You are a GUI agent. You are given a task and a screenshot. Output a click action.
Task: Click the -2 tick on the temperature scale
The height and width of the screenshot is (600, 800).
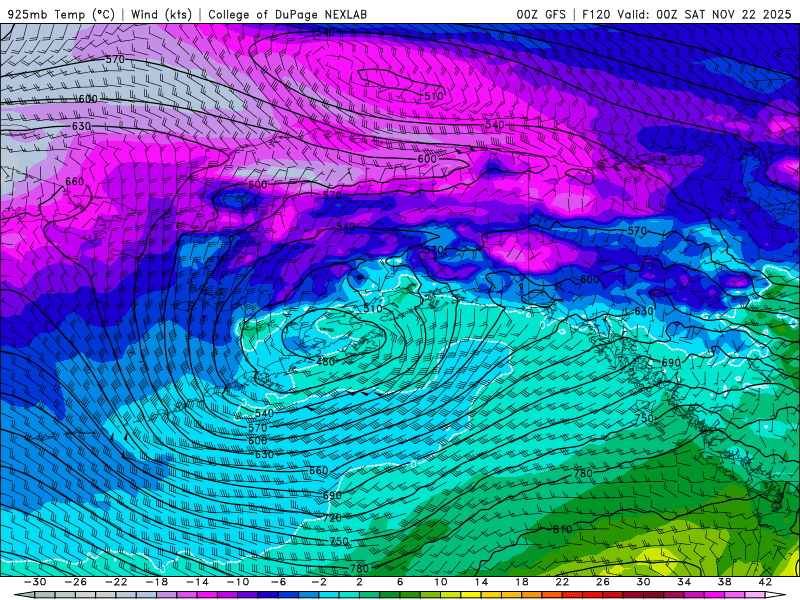click(x=319, y=582)
